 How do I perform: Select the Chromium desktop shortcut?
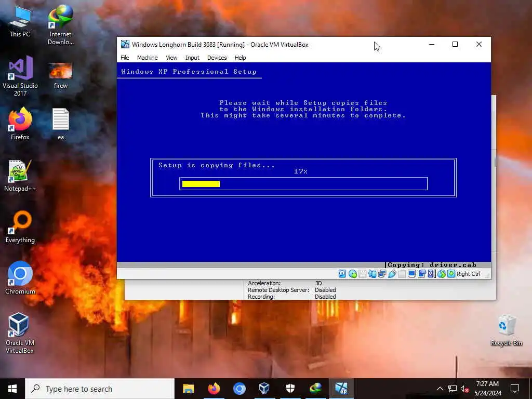pos(20,278)
